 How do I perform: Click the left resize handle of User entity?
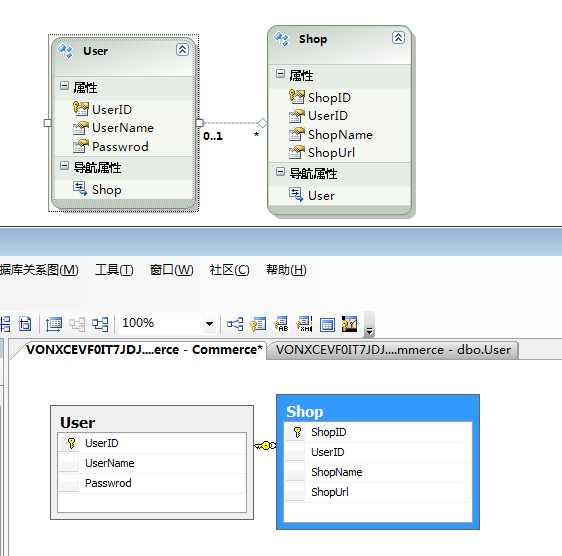[x=48, y=123]
